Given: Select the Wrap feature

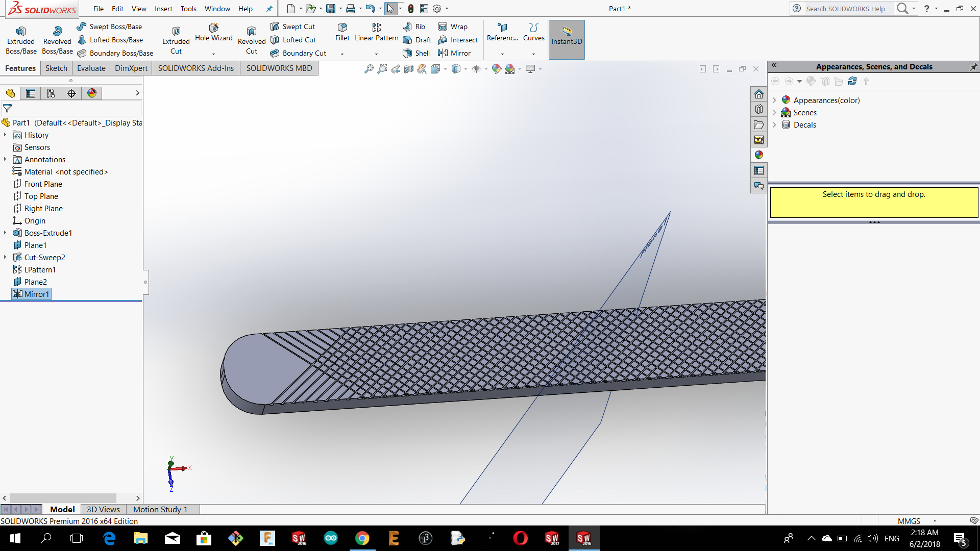Looking at the screenshot, I should coord(453,27).
